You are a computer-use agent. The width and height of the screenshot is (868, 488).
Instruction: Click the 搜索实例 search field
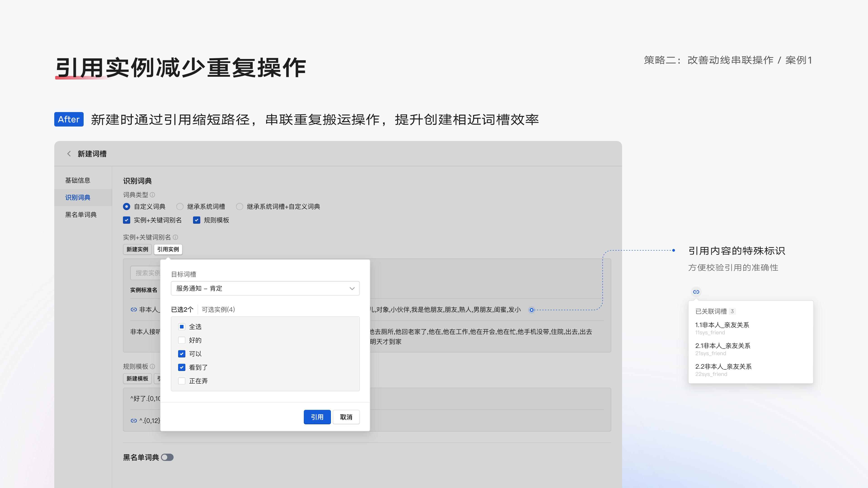(x=146, y=273)
